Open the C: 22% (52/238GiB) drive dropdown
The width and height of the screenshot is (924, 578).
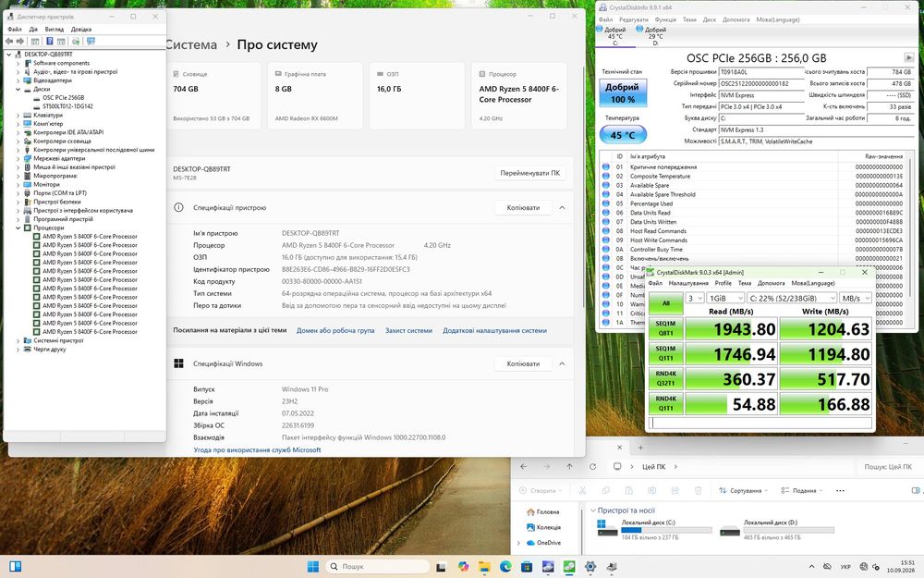[792, 299]
